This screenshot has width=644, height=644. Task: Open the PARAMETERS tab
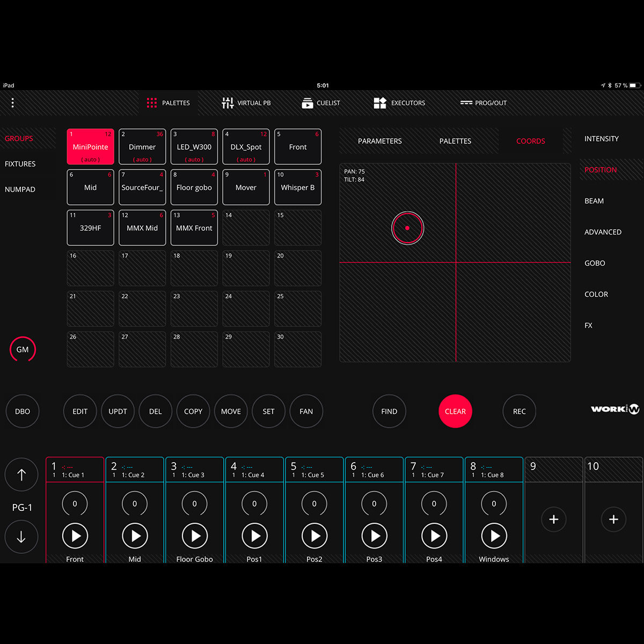[x=379, y=141]
